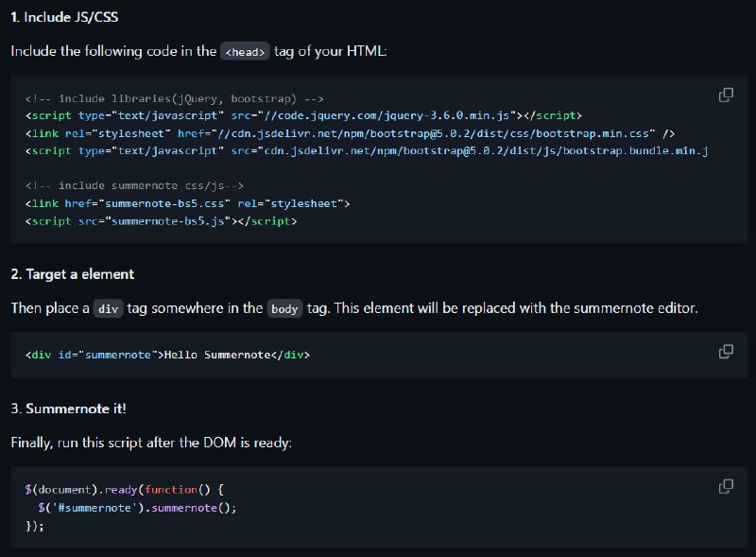Click the closing '});' code line
Screen dimensions: 756x557
point(34,526)
